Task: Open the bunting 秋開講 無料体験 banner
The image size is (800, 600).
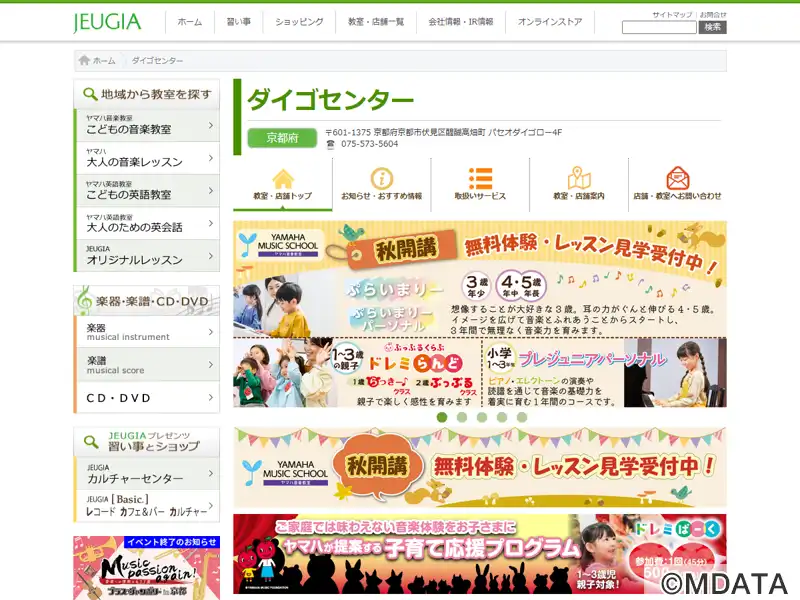Action: (480, 467)
